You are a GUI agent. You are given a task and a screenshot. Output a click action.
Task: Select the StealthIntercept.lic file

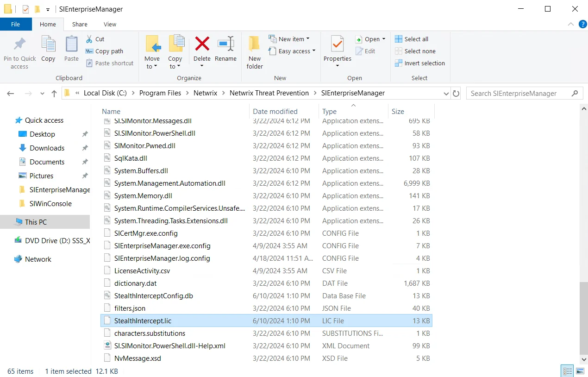click(x=267, y=320)
